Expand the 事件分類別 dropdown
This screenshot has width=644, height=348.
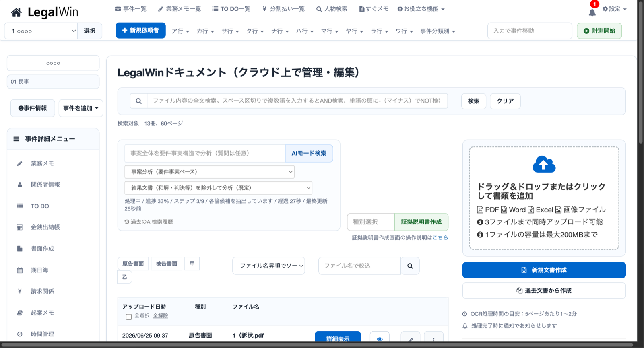coord(438,31)
